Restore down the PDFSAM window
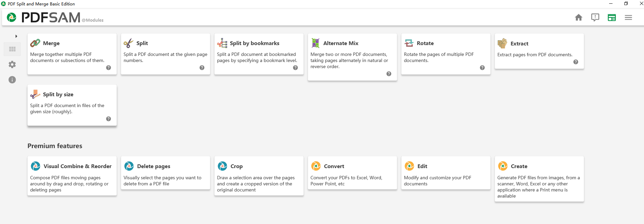Viewport: 644px width, 224px height. [626, 4]
